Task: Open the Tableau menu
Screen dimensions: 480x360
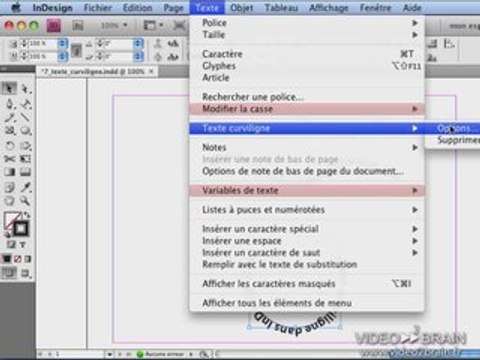Action: pyautogui.click(x=281, y=8)
